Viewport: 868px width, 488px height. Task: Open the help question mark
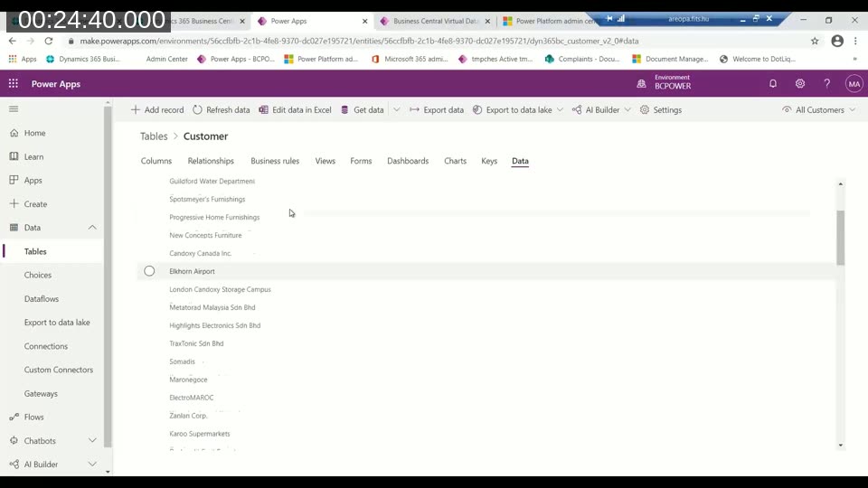[x=826, y=83]
